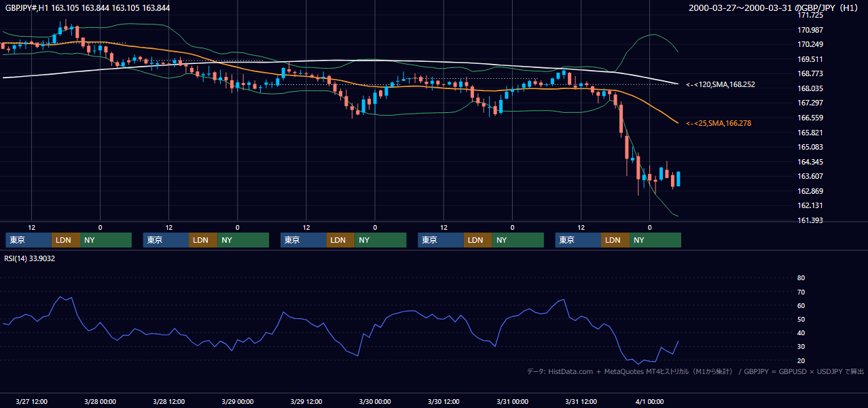Image resolution: width=868 pixels, height=408 pixels.
Task: Select the LDN session block for 3/30
Action: [x=478, y=240]
